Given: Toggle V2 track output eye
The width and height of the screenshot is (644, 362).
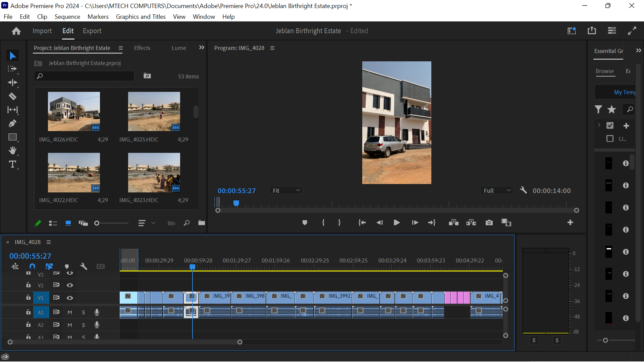Looking at the screenshot, I should click(x=70, y=285).
